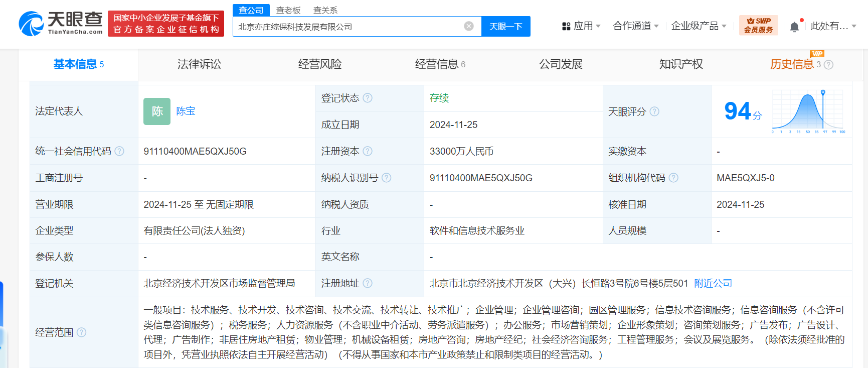Click help icon next to 统一社会信用代码
The image size is (868, 368).
tap(119, 151)
